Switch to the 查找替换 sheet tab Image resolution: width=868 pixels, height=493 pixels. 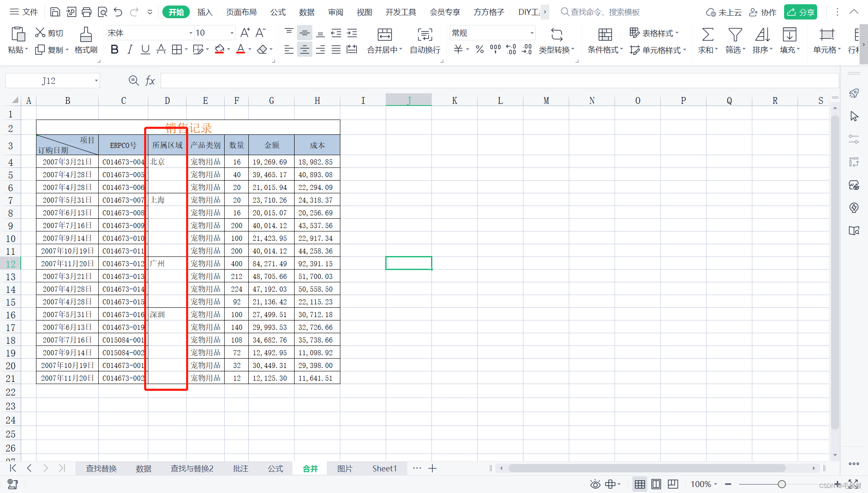click(101, 468)
